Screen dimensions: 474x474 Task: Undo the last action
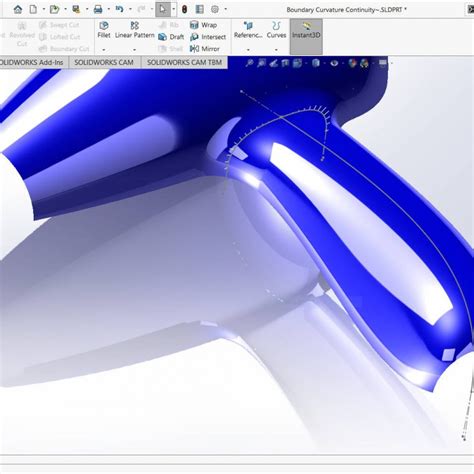pos(119,9)
